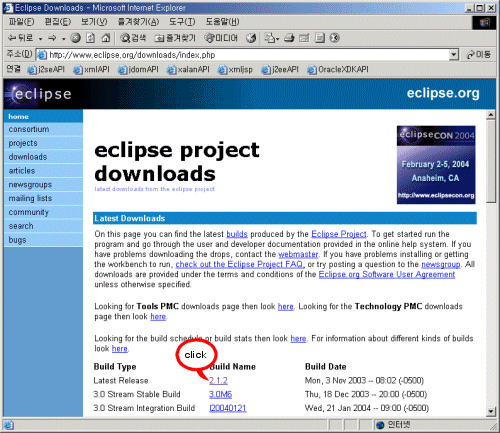Open the bugs sidebar link

coord(17,240)
